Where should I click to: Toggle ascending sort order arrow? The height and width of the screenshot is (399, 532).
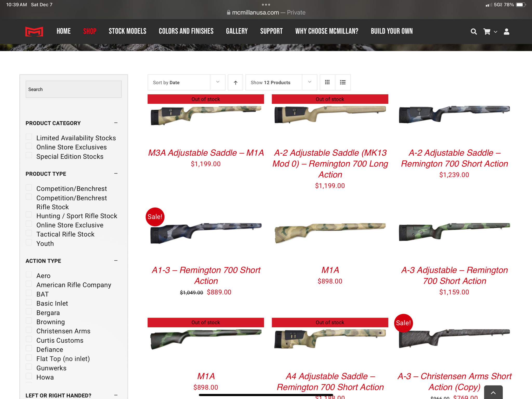click(x=235, y=82)
